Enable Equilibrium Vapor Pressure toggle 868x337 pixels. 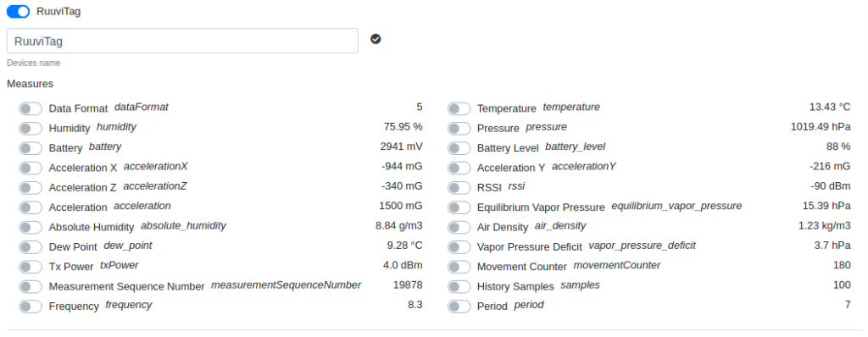pyautogui.click(x=459, y=207)
